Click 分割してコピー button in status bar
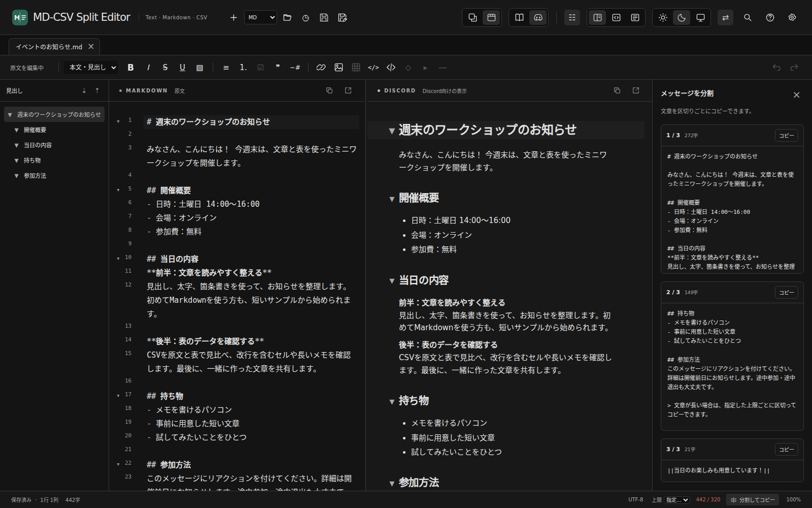Screen dimensions: 812x508 (x=753, y=500)
